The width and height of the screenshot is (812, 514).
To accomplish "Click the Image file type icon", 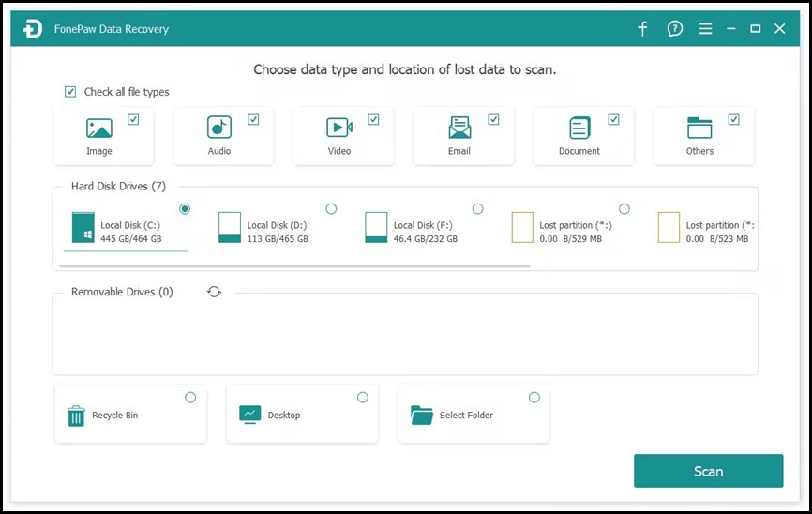I will (98, 128).
